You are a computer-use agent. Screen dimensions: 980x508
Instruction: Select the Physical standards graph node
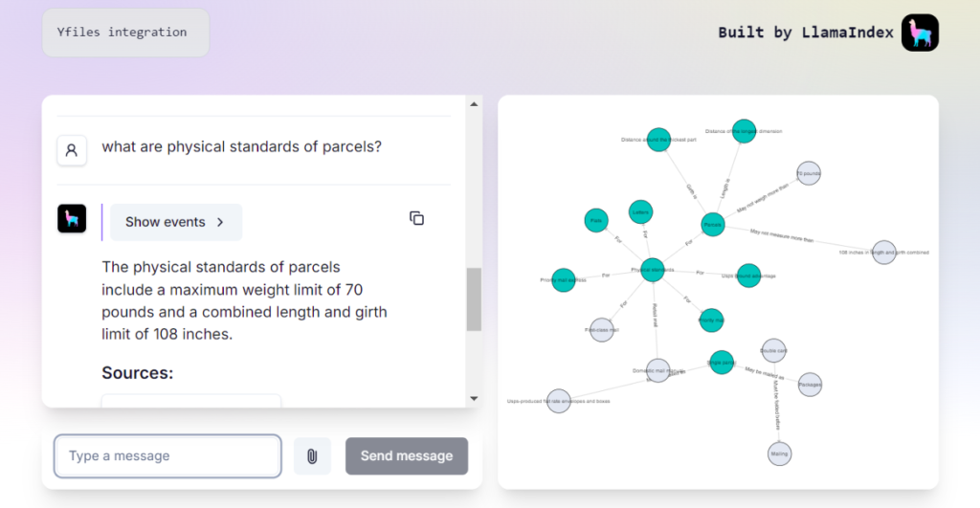tap(653, 270)
